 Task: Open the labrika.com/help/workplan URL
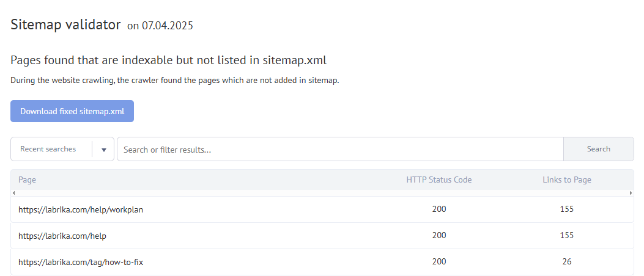click(81, 209)
